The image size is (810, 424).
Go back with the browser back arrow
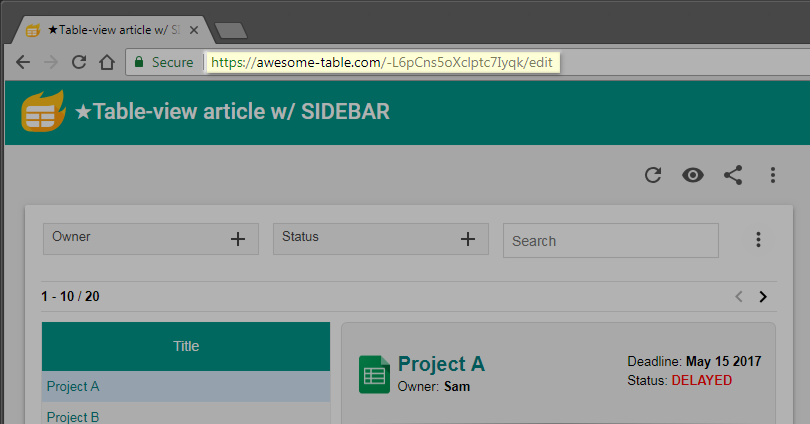[23, 62]
